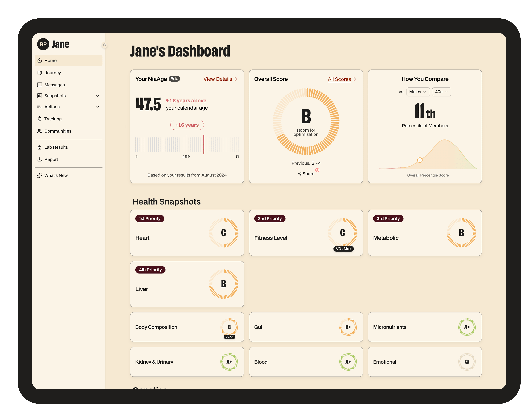This screenshot has width=532, height=420.
Task: Click the Lab Results microscope icon
Action: pos(40,147)
